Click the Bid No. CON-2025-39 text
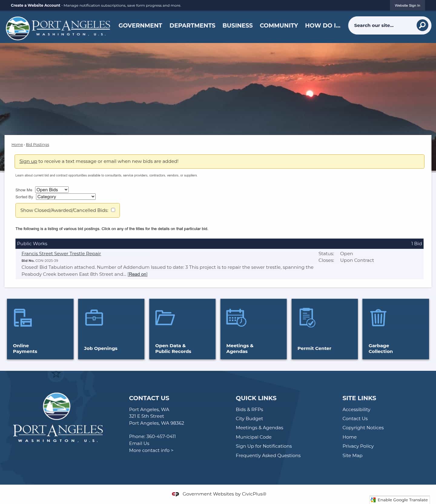 40,261
